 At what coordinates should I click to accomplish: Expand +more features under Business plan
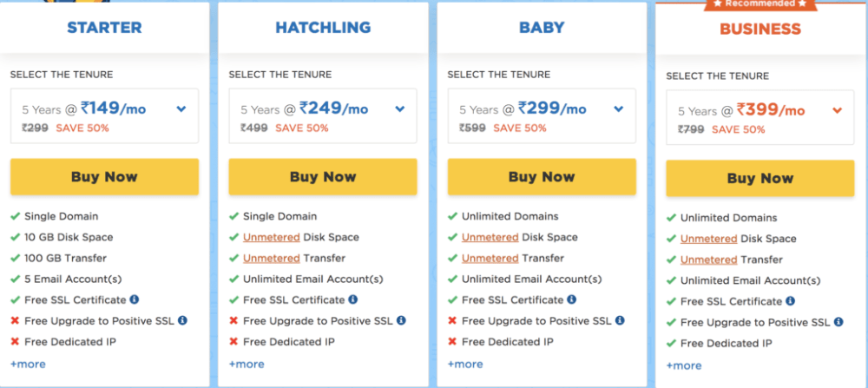[684, 365]
